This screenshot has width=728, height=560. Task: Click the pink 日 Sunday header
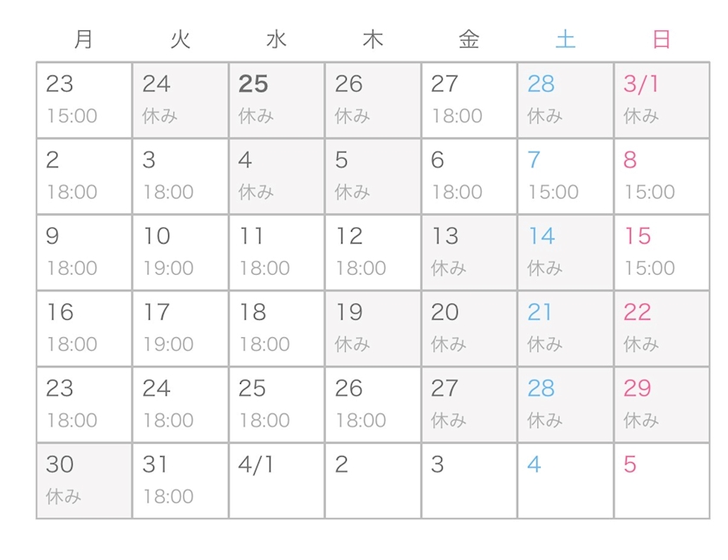pyautogui.click(x=661, y=39)
